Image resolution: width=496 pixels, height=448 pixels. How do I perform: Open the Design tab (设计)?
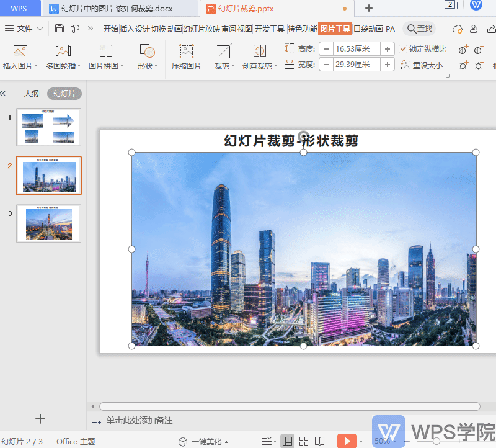(x=143, y=29)
